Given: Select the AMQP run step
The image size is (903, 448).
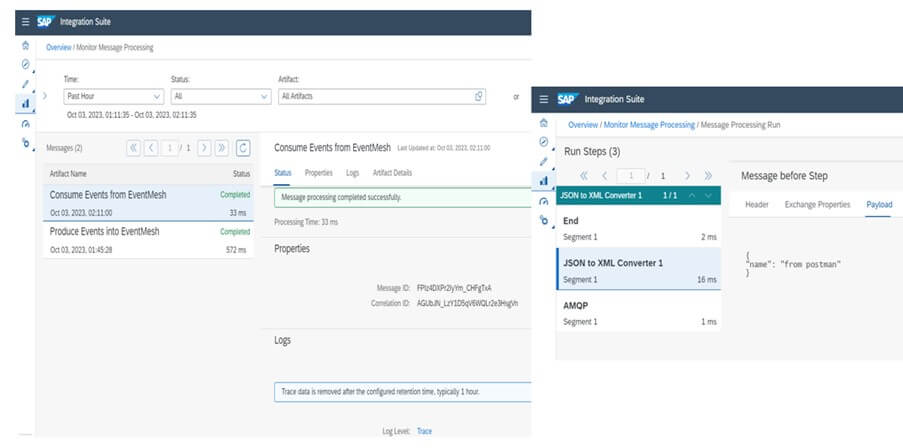Looking at the screenshot, I should [639, 312].
